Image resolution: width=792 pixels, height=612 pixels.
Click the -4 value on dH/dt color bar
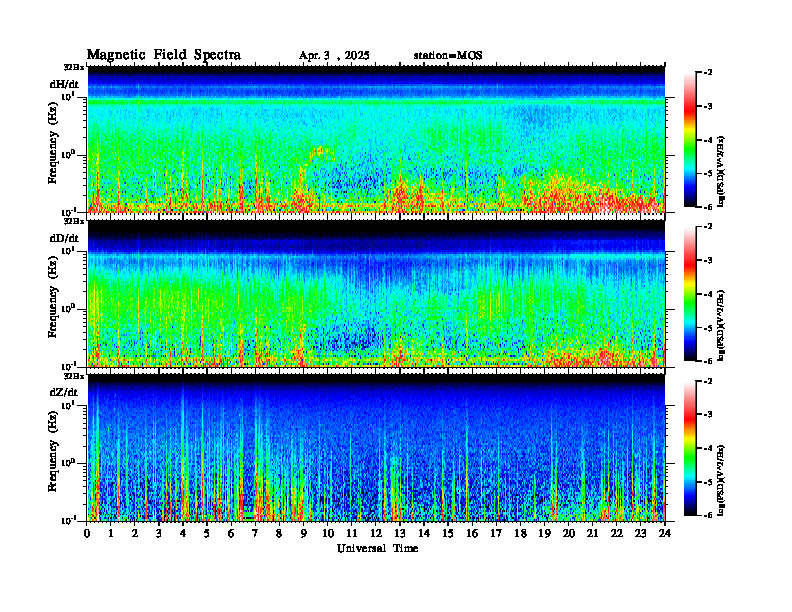[x=708, y=140]
